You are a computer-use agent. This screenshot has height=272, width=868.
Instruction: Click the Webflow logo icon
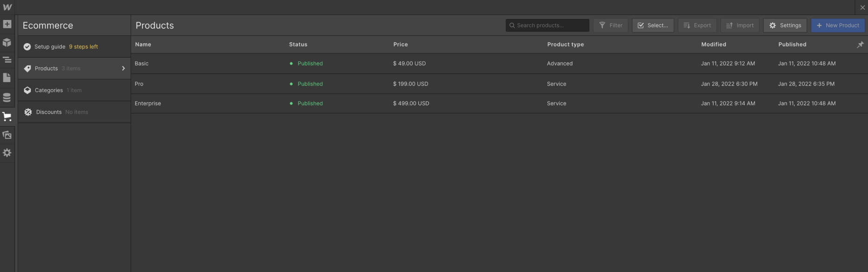click(7, 7)
